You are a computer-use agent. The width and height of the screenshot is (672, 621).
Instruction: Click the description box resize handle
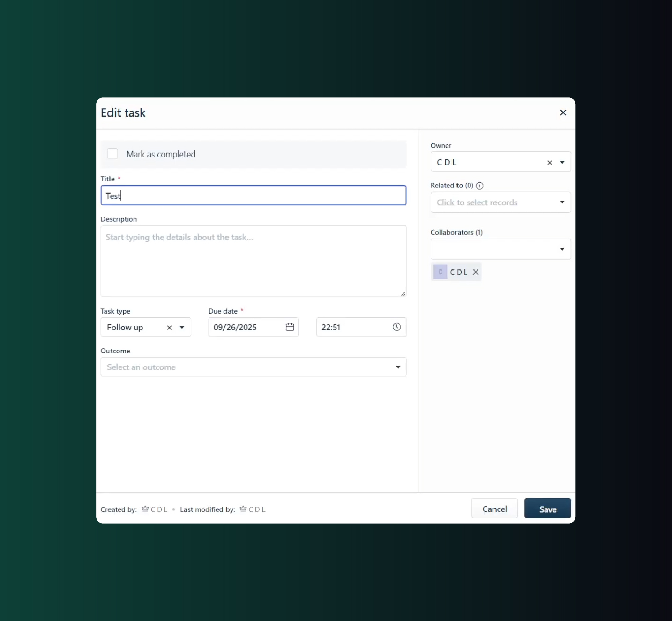click(403, 293)
